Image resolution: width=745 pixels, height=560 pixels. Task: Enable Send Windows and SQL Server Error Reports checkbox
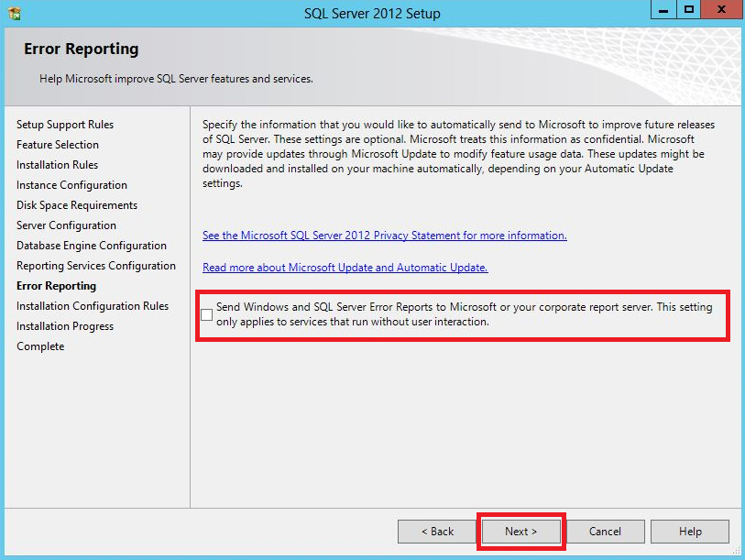(x=207, y=314)
